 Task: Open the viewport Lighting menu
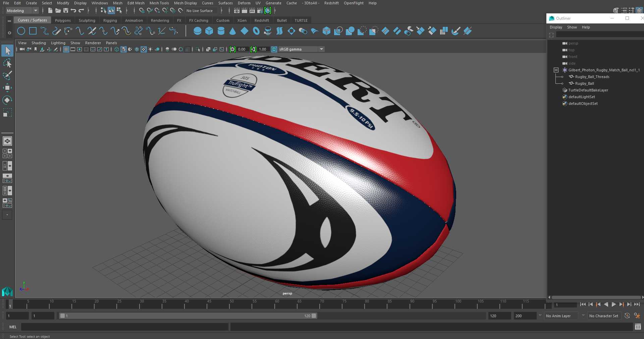pyautogui.click(x=58, y=43)
